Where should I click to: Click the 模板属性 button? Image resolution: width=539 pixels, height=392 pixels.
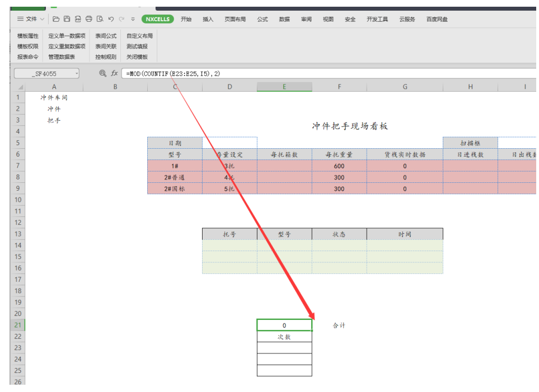point(28,36)
